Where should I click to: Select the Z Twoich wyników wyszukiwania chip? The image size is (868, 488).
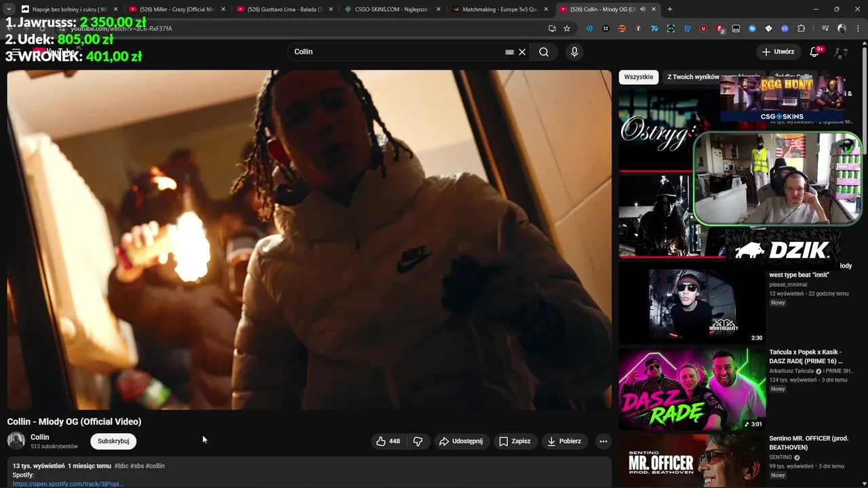click(713, 77)
